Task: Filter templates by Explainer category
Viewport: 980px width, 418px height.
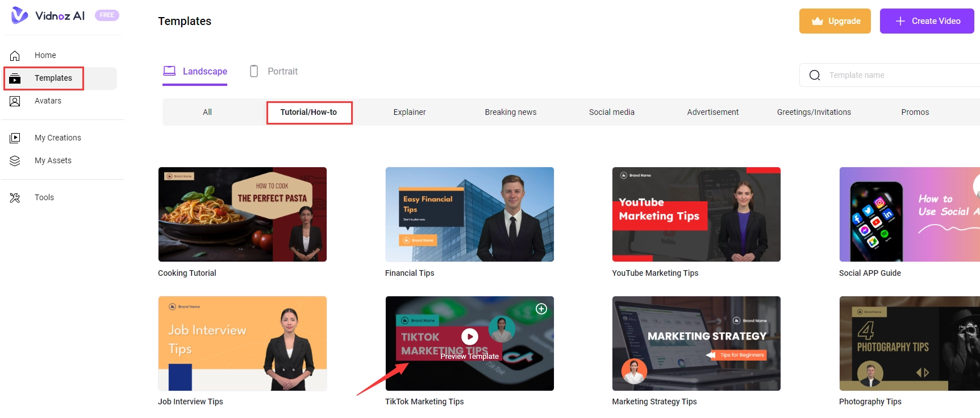Action: pos(409,112)
